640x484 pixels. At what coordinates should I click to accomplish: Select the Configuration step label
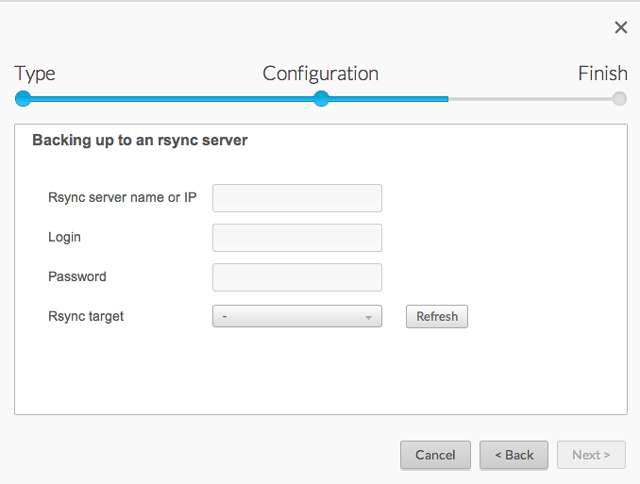point(320,74)
